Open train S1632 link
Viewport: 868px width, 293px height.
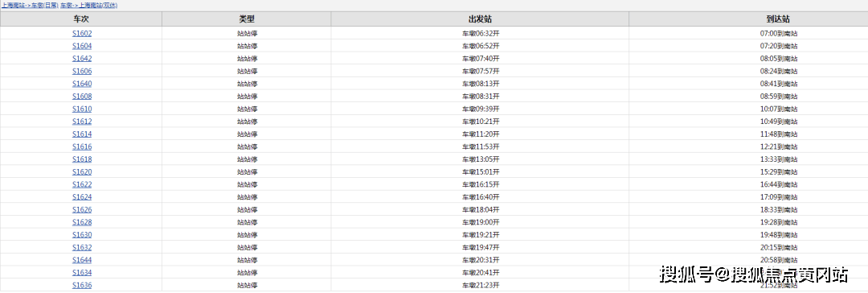[x=82, y=247]
